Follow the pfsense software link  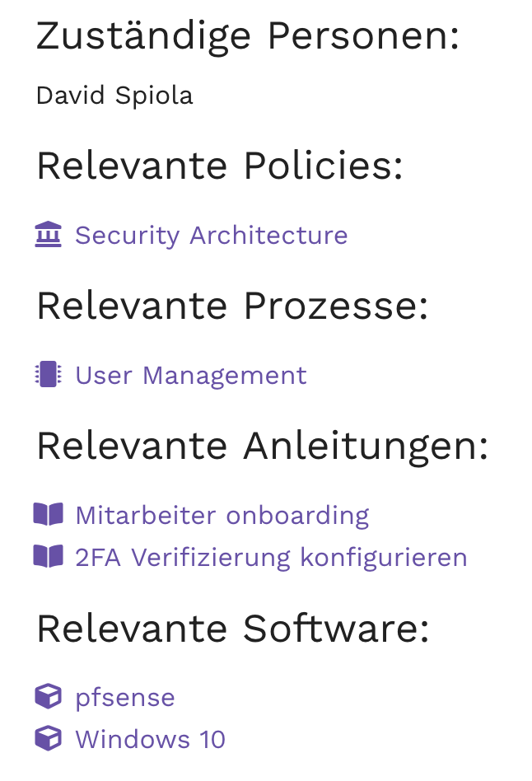124,698
